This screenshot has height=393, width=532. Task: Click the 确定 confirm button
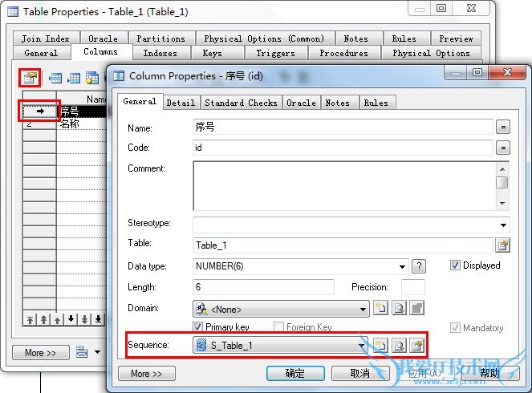[x=295, y=373]
